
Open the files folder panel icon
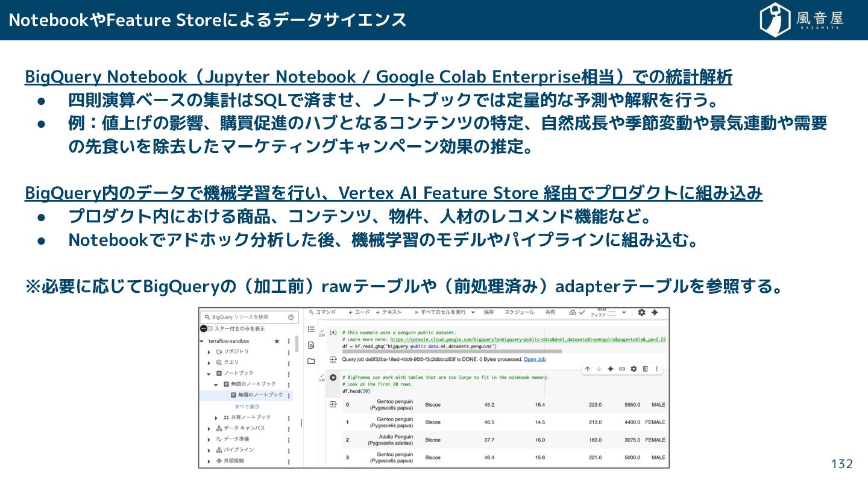pos(311,361)
